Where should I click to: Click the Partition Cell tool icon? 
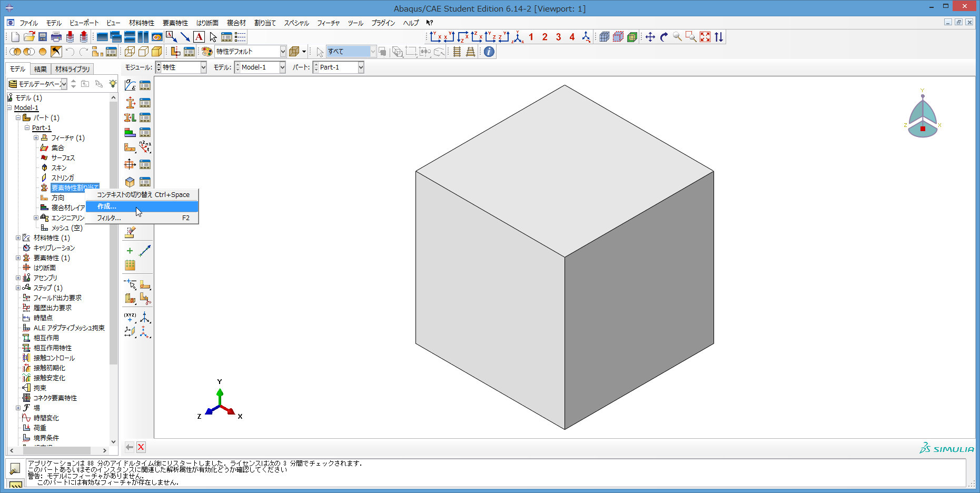click(130, 299)
